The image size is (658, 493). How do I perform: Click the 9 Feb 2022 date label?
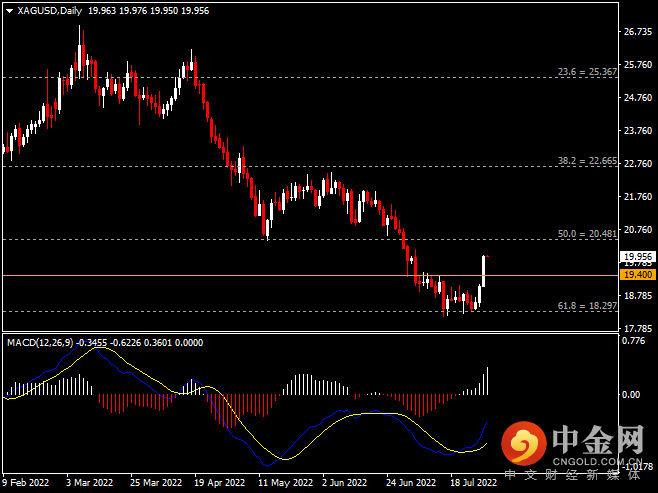(x=26, y=483)
